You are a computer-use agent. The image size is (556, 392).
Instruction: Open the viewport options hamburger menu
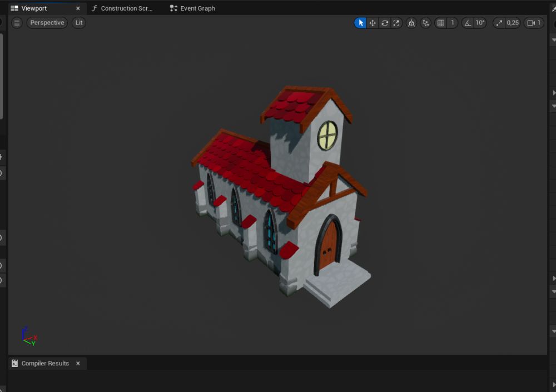pos(17,23)
